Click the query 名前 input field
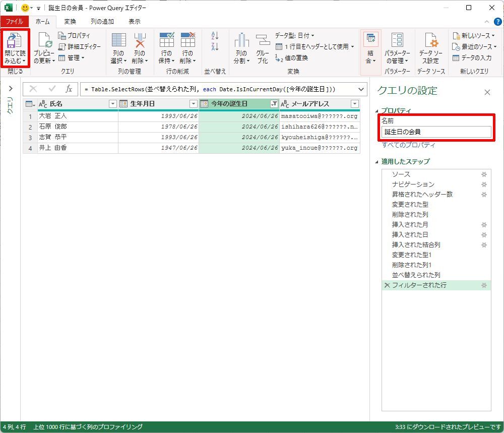Screen dimensions: 504x433 coord(436,132)
